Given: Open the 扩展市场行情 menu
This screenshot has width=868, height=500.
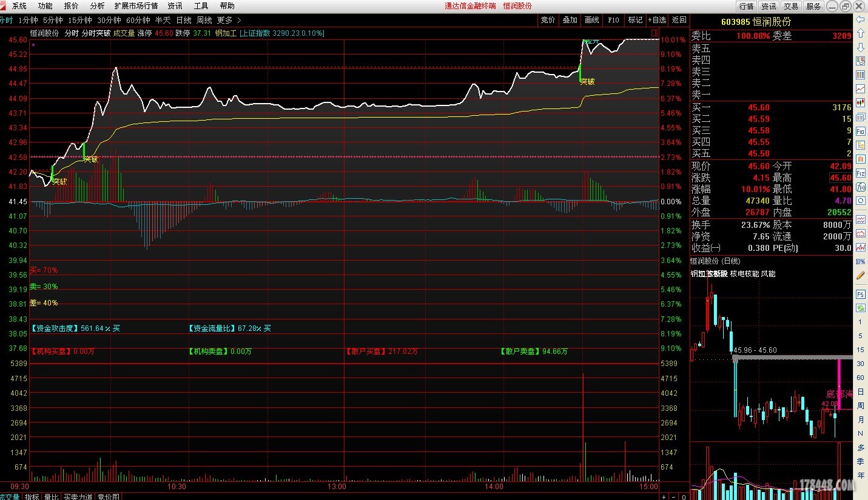Looking at the screenshot, I should point(136,5).
